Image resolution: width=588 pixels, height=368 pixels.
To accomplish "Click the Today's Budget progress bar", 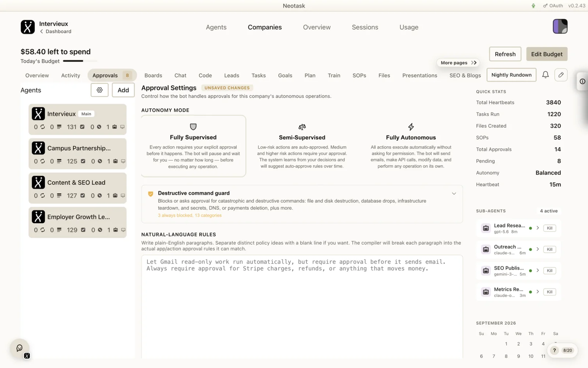I will [x=80, y=61].
